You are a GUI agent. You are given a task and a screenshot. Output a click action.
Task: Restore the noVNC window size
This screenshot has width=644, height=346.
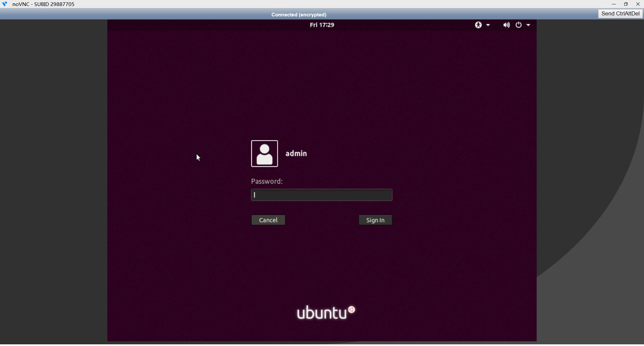click(x=626, y=4)
